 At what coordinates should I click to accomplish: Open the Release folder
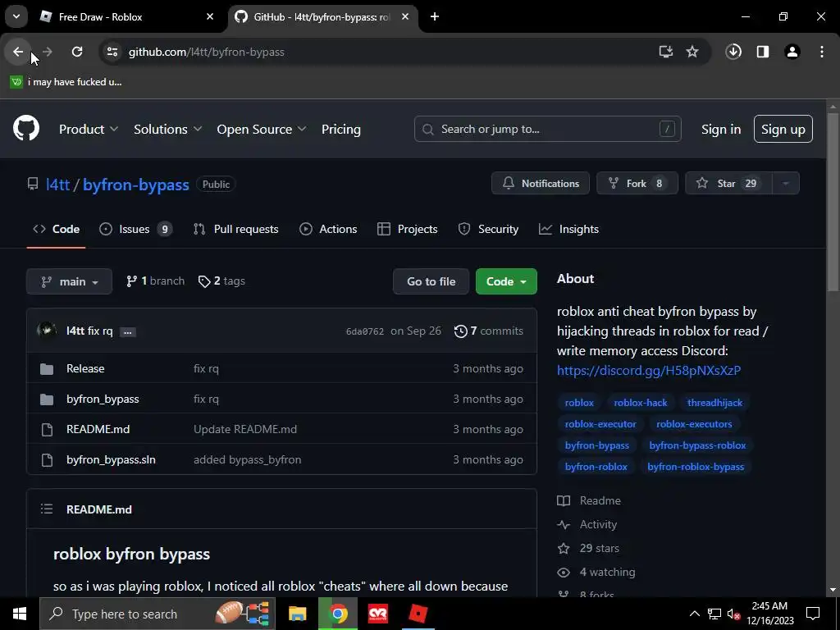(85, 368)
